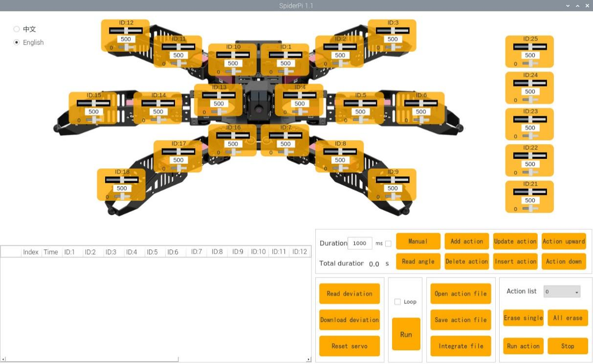The width and height of the screenshot is (593, 364).
Task: Click the ID:3 servo position slider
Action: [x=393, y=30]
